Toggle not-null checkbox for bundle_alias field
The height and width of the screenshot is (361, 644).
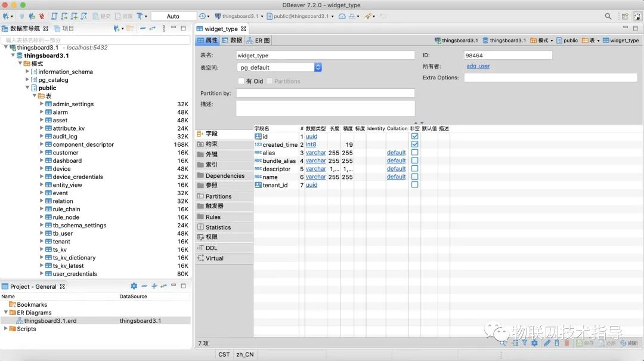[x=415, y=161]
